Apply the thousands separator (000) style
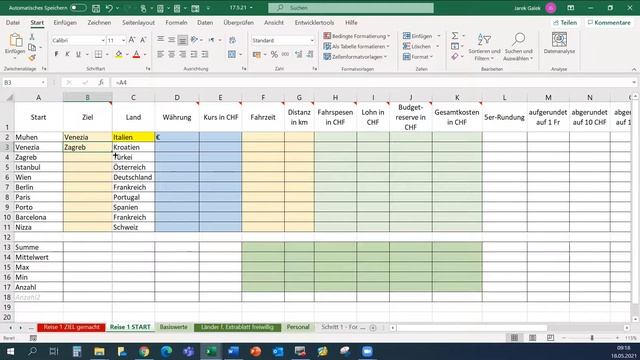The width and height of the screenshot is (640, 360). [x=286, y=54]
